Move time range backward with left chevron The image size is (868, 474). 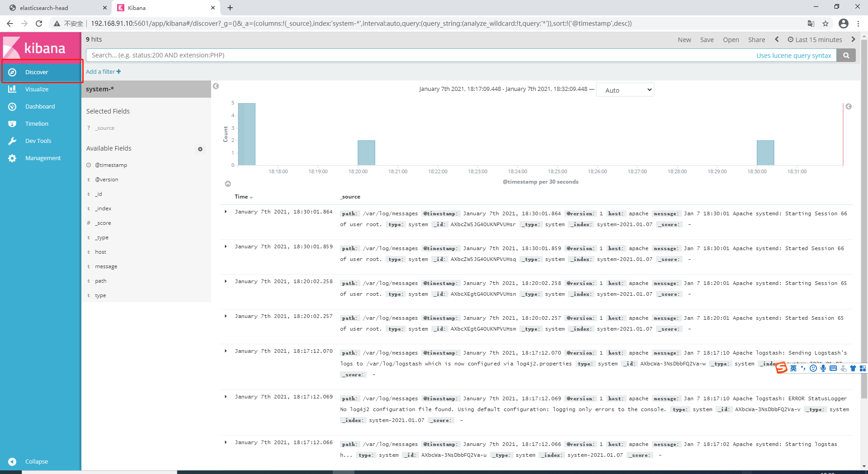point(777,39)
